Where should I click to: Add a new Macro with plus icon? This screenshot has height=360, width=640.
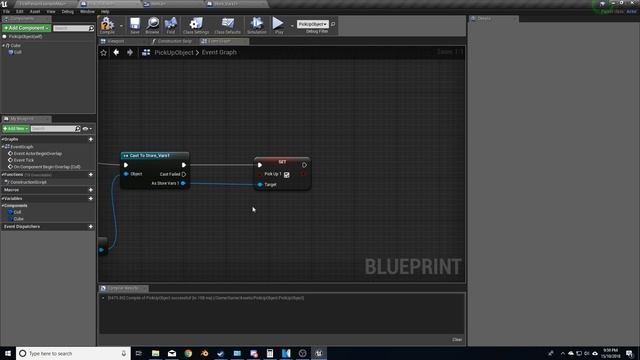91,190
